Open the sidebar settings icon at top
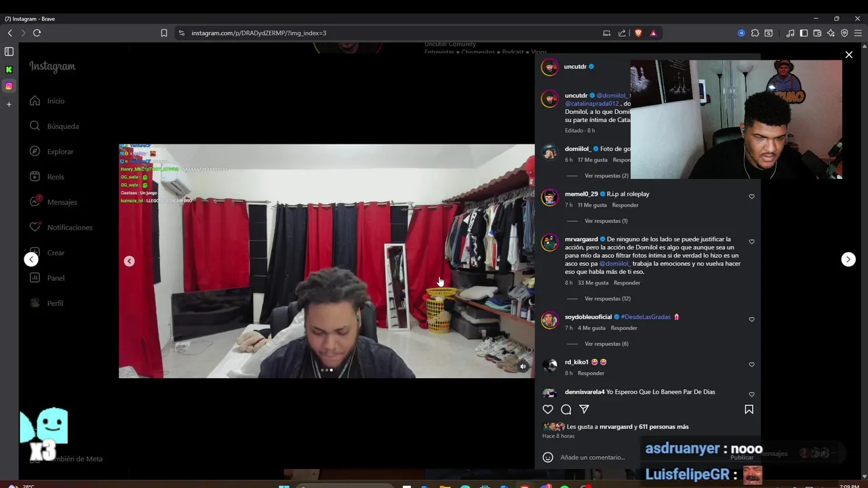The width and height of the screenshot is (868, 488). point(9,52)
